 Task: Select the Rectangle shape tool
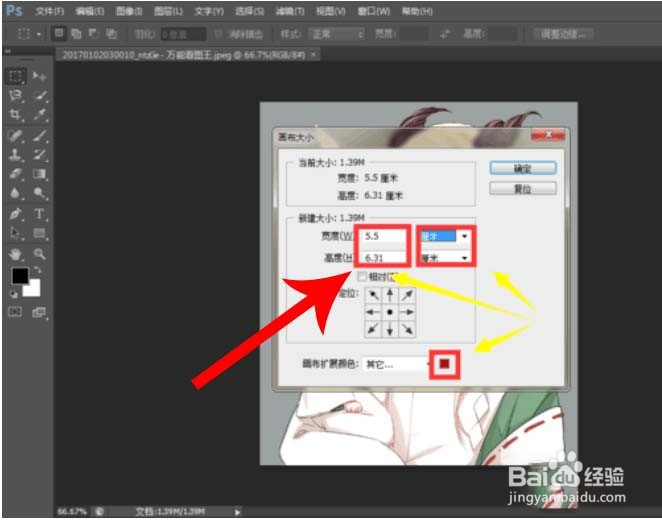(x=39, y=233)
